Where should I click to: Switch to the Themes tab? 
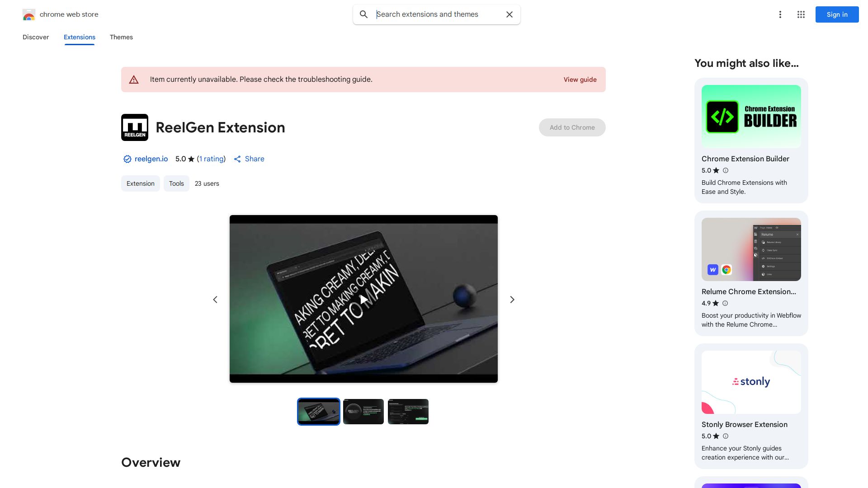coord(121,37)
